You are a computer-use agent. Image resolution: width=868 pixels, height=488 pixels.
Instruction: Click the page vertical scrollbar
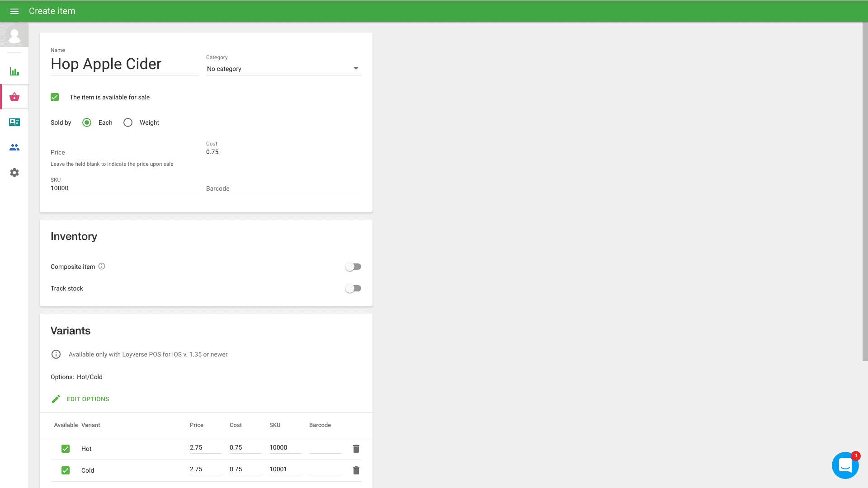pos(865,192)
